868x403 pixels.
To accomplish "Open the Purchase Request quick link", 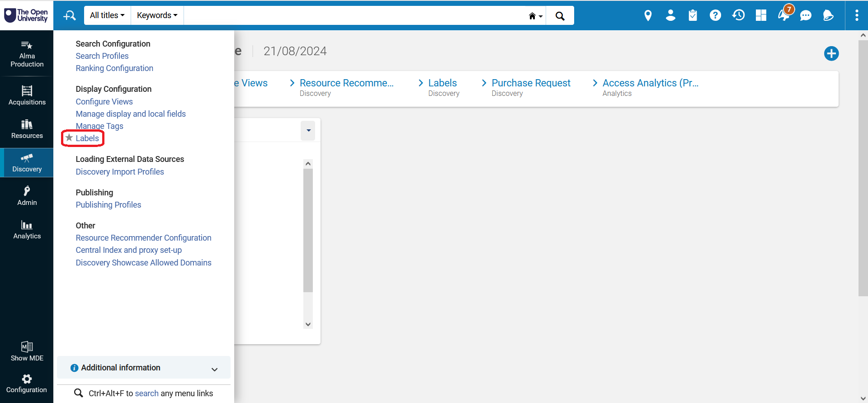I will pos(531,83).
